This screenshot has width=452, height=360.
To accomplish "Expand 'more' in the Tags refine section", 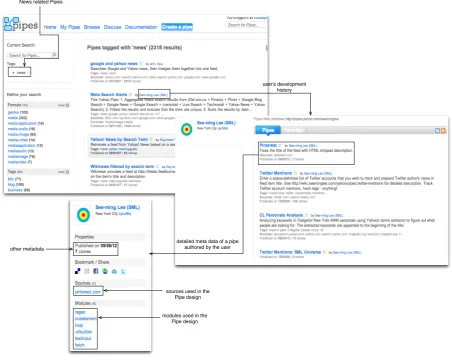I will click(x=63, y=172).
